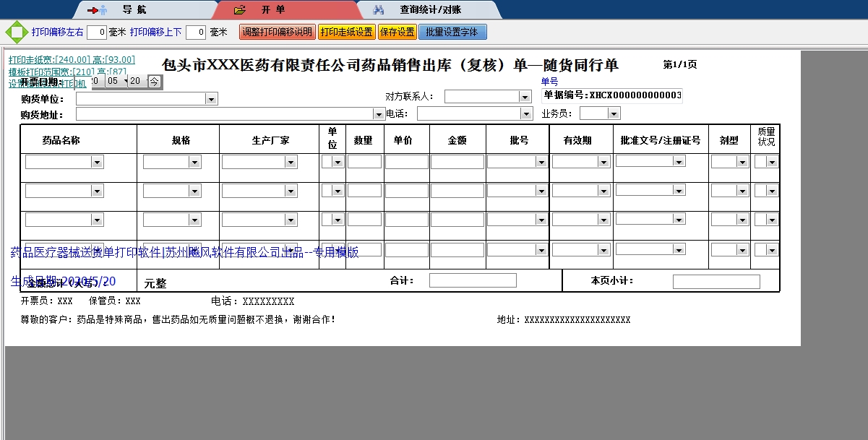Open the 查询统计/对账 tab

(x=430, y=10)
